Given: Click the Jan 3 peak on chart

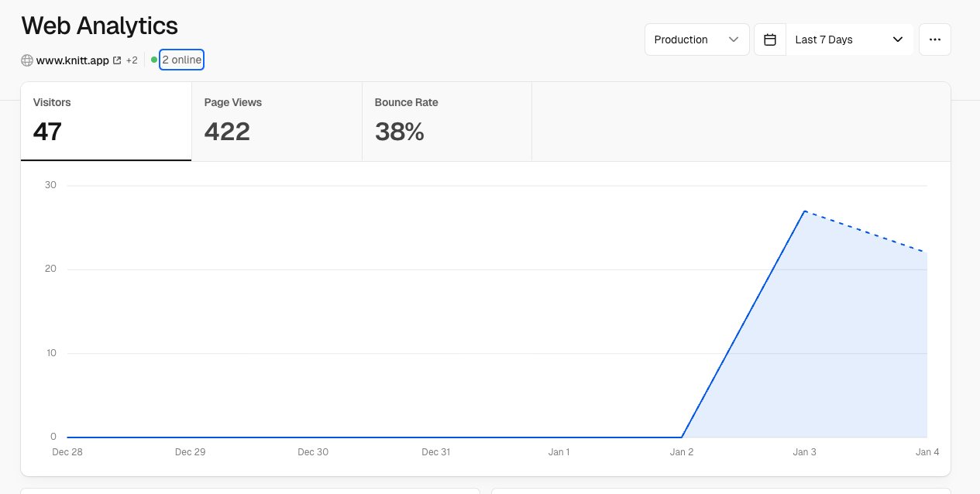Looking at the screenshot, I should [x=805, y=211].
